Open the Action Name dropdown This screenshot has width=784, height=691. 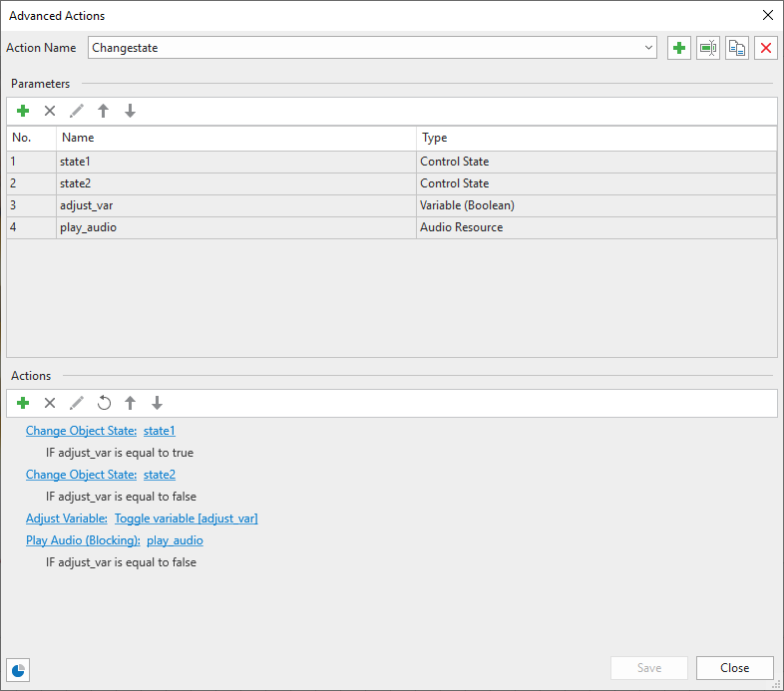(x=648, y=48)
